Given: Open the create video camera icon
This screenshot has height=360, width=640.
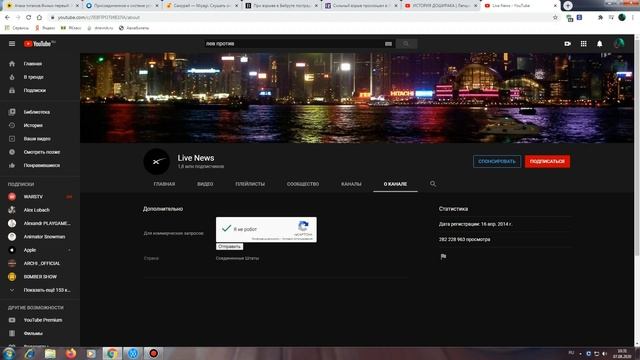Looking at the screenshot, I should [567, 44].
